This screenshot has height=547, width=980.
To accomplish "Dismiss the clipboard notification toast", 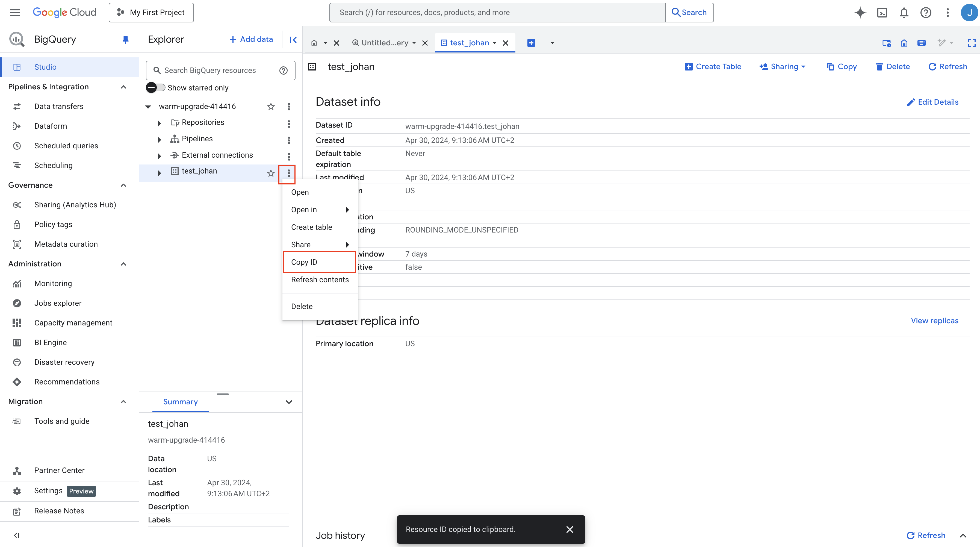I will (569, 530).
